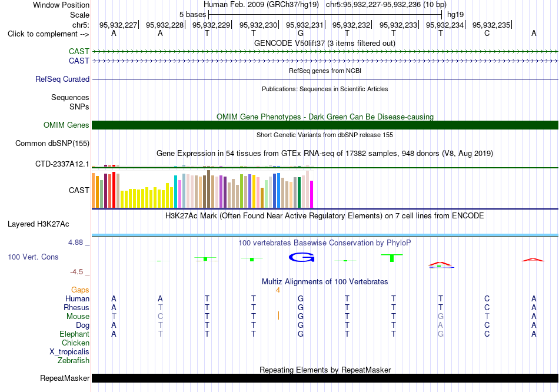Click the black RepeatMasker element bar
Screen dimensions: 559x392
pyautogui.click(x=325, y=378)
